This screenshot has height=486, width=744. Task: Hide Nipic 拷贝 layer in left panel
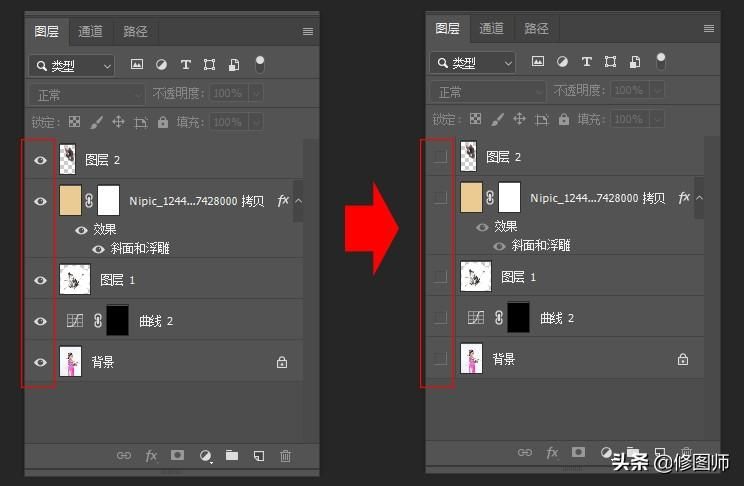pyautogui.click(x=40, y=201)
